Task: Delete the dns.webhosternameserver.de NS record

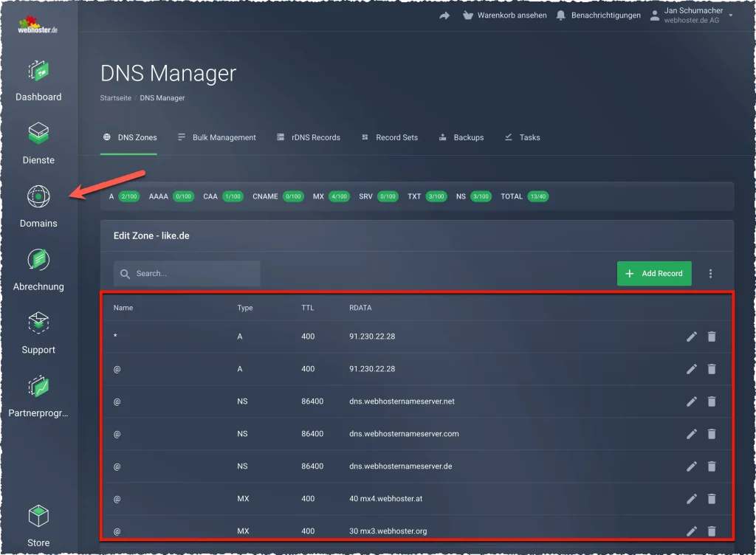Action: [x=711, y=466]
